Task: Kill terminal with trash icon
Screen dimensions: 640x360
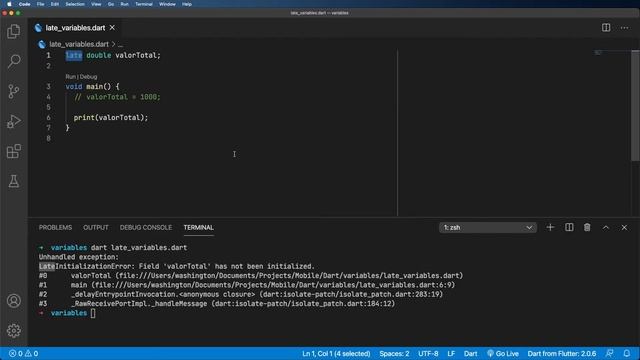Action: [587, 227]
